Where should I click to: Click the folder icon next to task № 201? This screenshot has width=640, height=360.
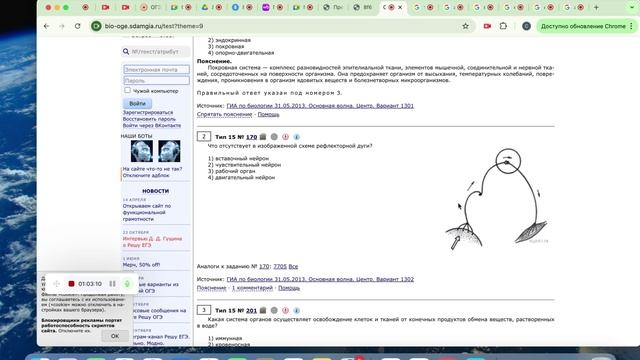pyautogui.click(x=263, y=310)
